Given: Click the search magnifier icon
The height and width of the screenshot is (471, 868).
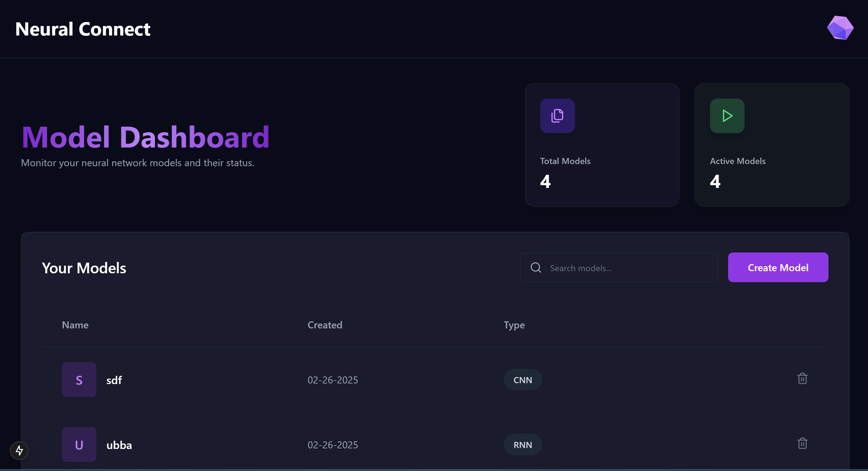Looking at the screenshot, I should tap(535, 267).
